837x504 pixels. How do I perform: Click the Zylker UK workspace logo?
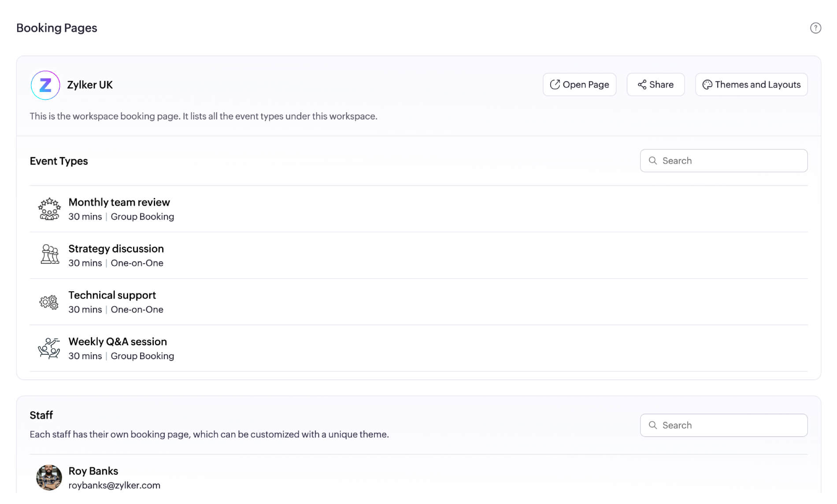(45, 85)
